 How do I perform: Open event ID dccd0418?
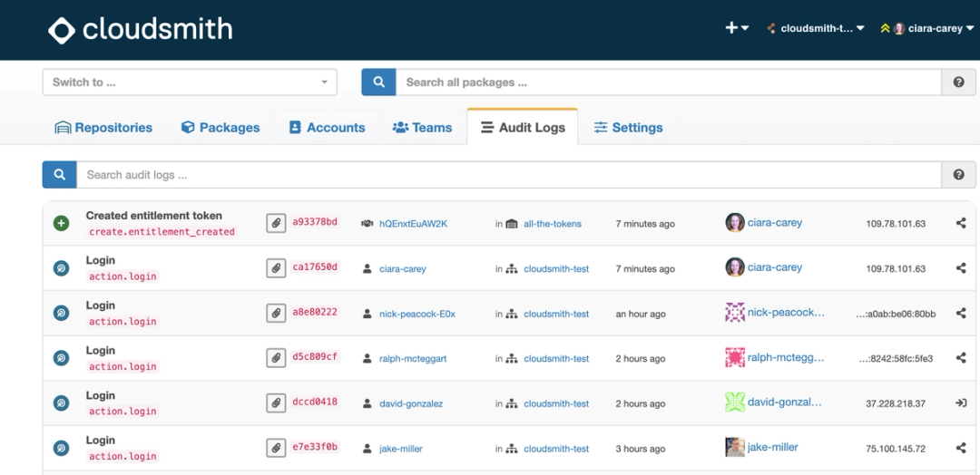point(315,402)
